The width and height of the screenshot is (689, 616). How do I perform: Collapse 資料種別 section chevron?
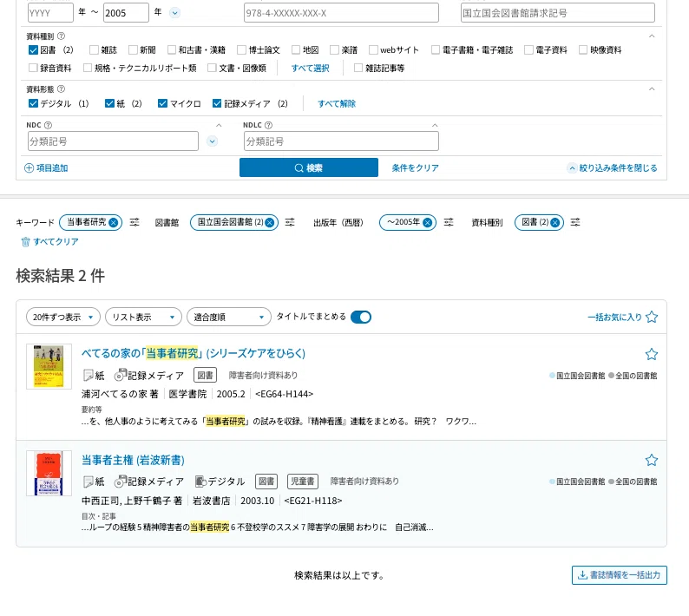tap(652, 36)
